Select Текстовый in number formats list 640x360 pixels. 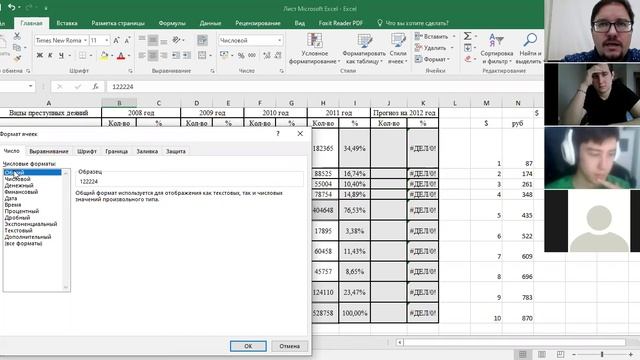click(x=18, y=230)
